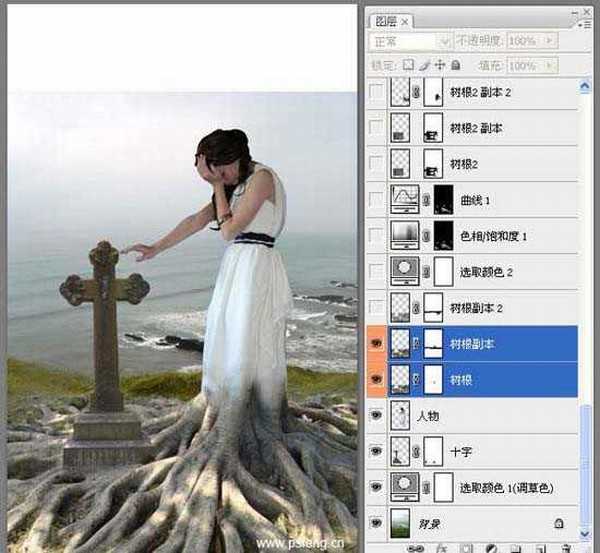Image resolution: width=600 pixels, height=553 pixels.
Task: Click the lock image pixels brush icon
Action: pos(424,65)
